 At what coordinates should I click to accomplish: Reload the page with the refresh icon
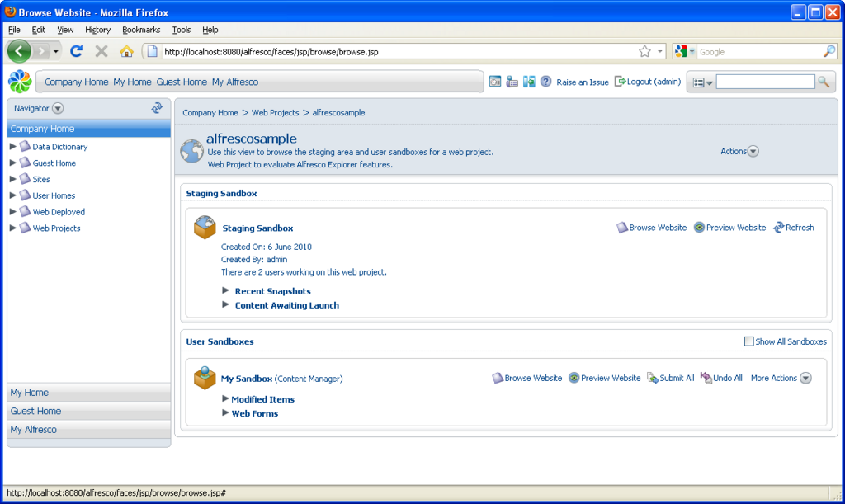click(x=76, y=51)
